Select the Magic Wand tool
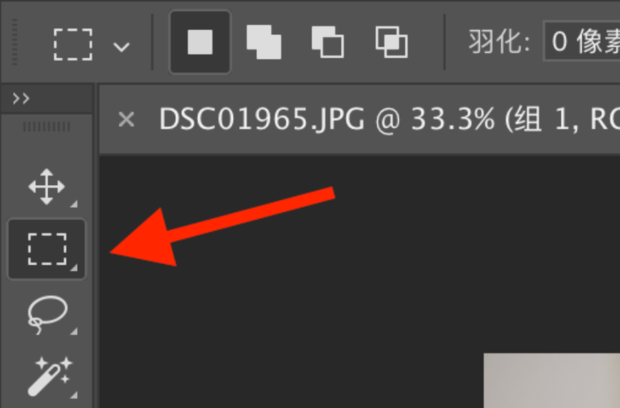 point(50,376)
